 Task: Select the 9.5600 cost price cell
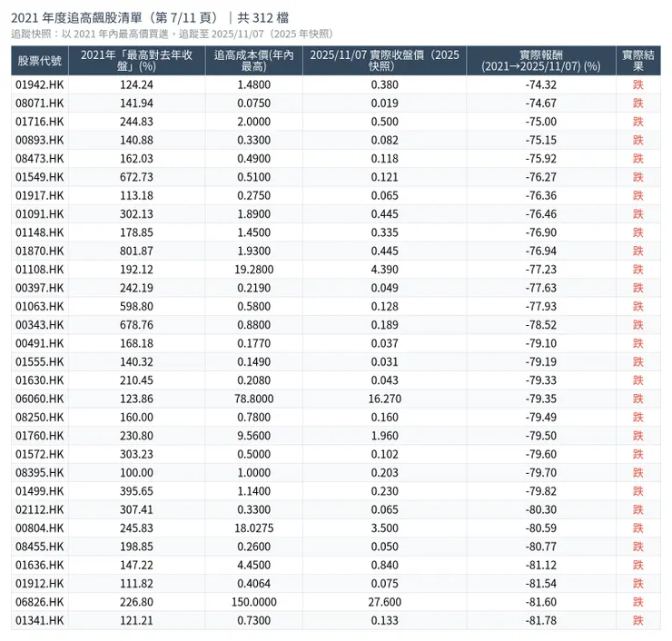click(x=253, y=435)
